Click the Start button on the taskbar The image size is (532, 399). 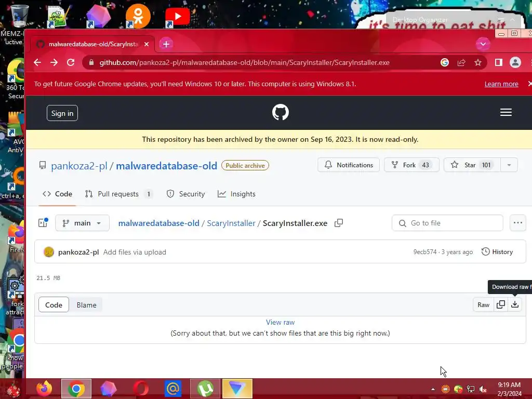coord(13,389)
